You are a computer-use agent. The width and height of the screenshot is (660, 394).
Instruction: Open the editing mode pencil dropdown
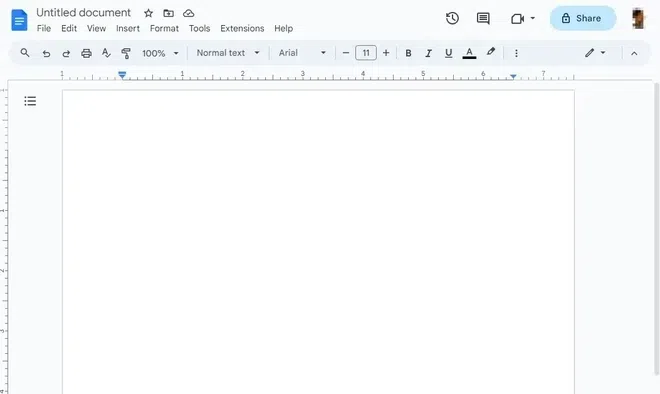[x=595, y=53]
